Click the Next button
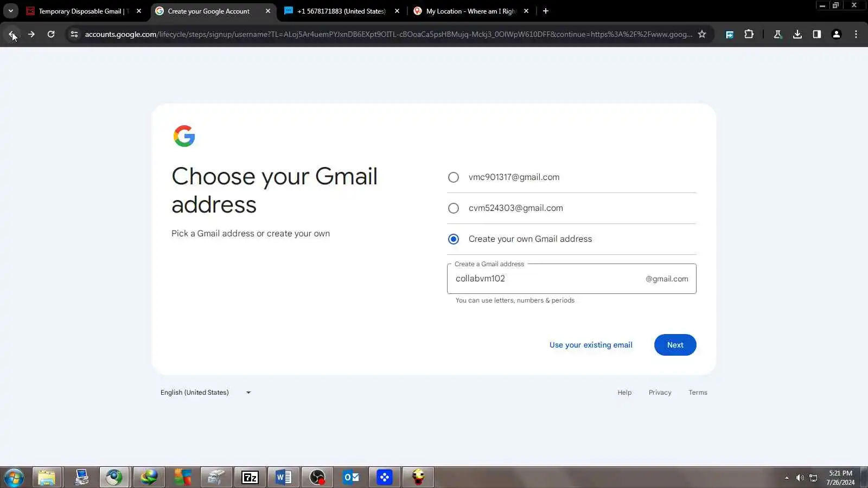Viewport: 868px width, 488px height. point(675,345)
